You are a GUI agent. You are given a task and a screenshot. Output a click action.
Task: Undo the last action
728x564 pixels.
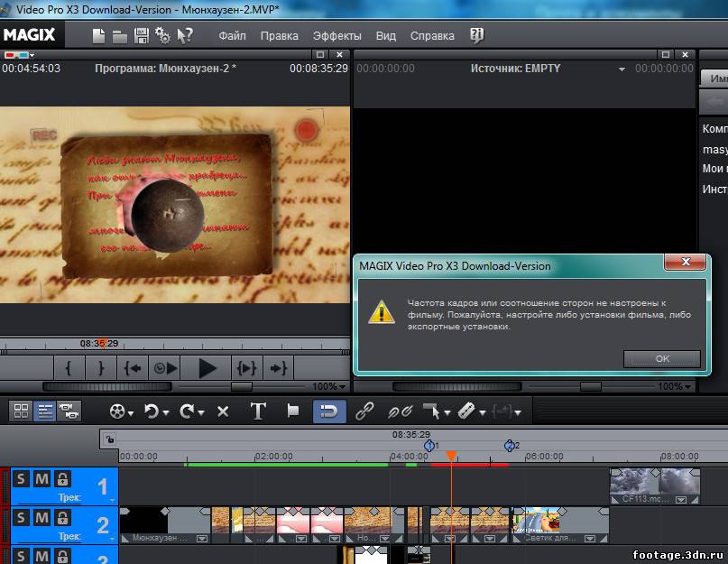[x=152, y=411]
